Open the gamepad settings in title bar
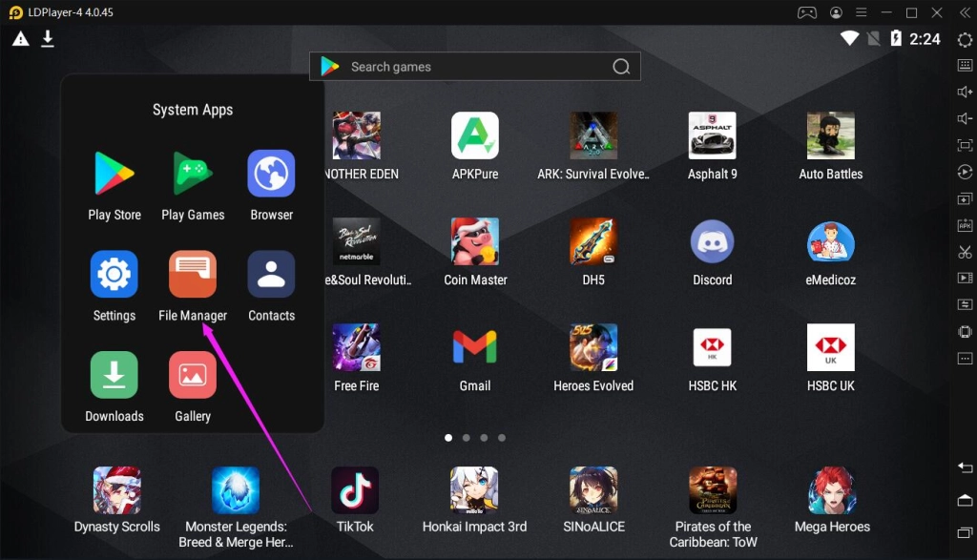Viewport: 977px width, 560px height. click(807, 12)
